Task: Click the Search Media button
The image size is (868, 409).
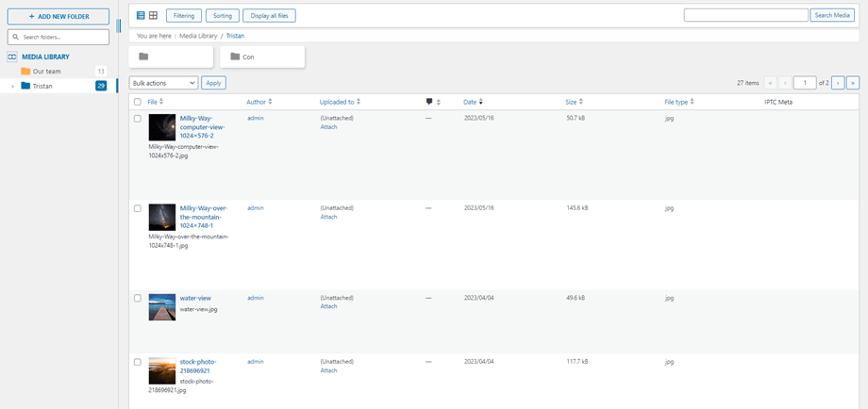Action: [831, 16]
